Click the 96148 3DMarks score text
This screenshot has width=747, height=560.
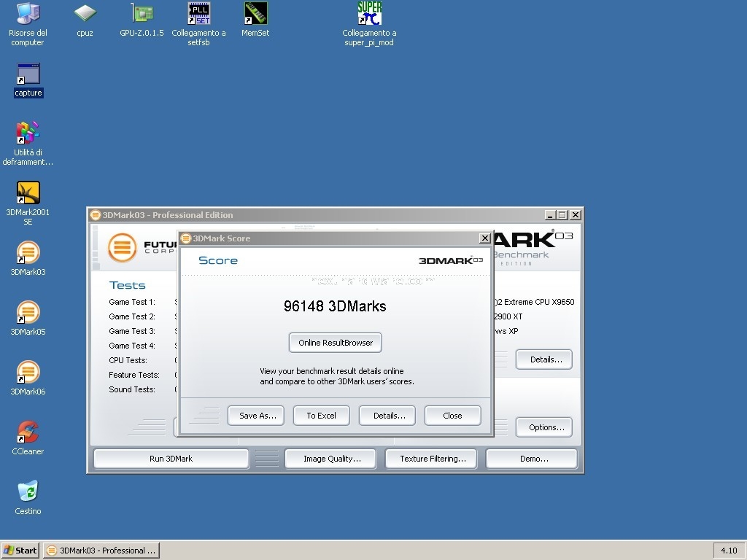pos(335,306)
